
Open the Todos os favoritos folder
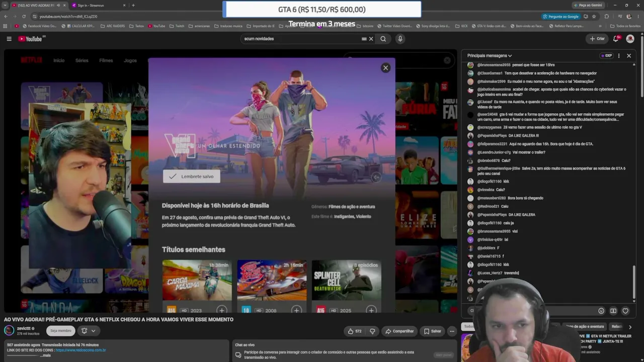click(625, 26)
